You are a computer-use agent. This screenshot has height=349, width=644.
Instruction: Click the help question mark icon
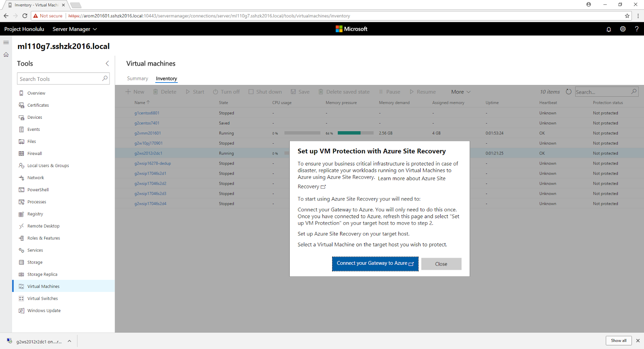pyautogui.click(x=637, y=29)
